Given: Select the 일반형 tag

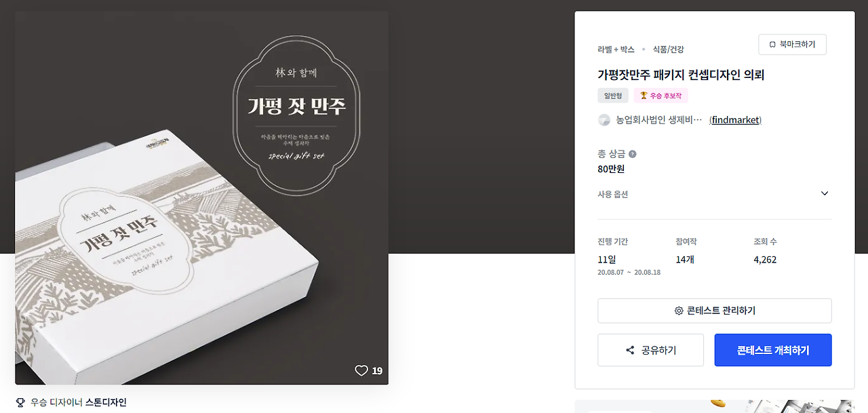Looking at the screenshot, I should [x=613, y=96].
